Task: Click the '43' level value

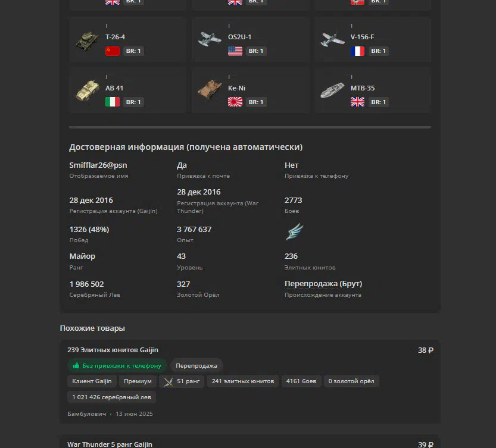Action: coord(181,256)
